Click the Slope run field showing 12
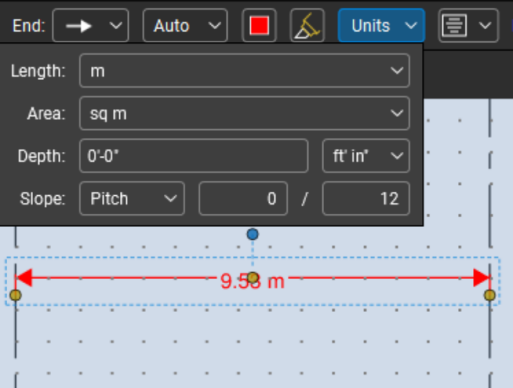This screenshot has height=388, width=513. pyautogui.click(x=366, y=199)
